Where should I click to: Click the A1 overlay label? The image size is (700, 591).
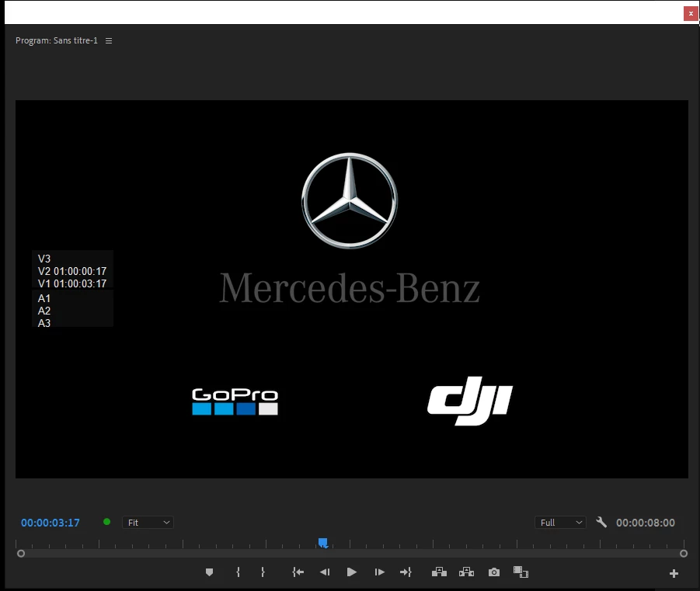[x=44, y=299]
